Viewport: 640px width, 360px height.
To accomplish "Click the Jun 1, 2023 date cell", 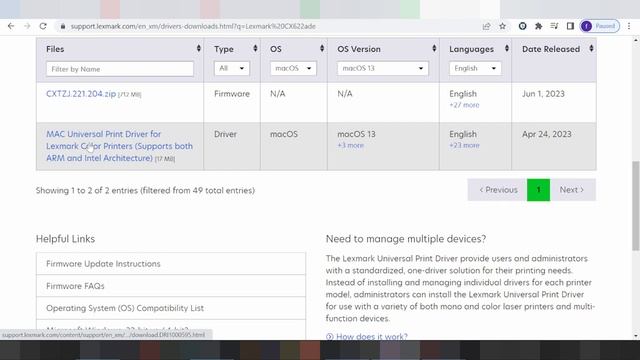I will coord(543,94).
